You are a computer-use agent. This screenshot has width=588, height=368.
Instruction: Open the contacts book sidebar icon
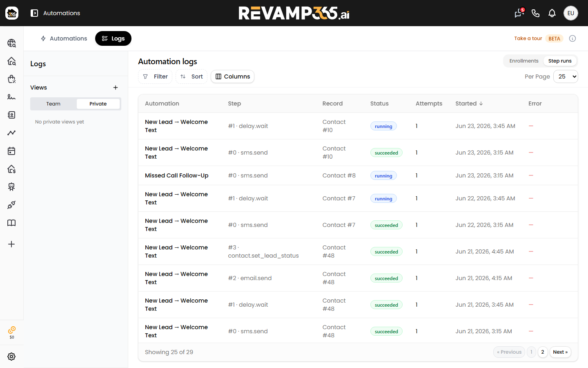pos(11,115)
